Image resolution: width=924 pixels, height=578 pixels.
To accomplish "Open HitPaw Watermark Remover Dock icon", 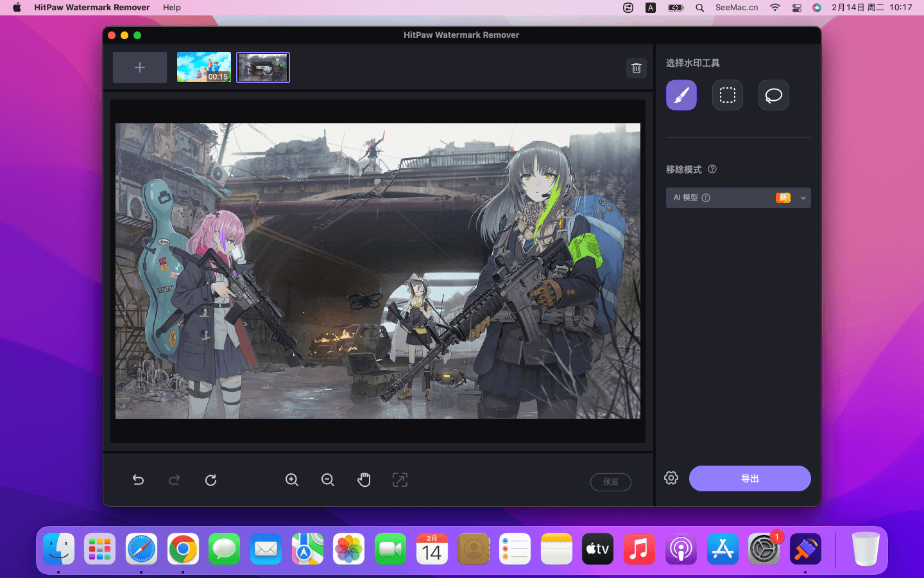I will point(805,549).
